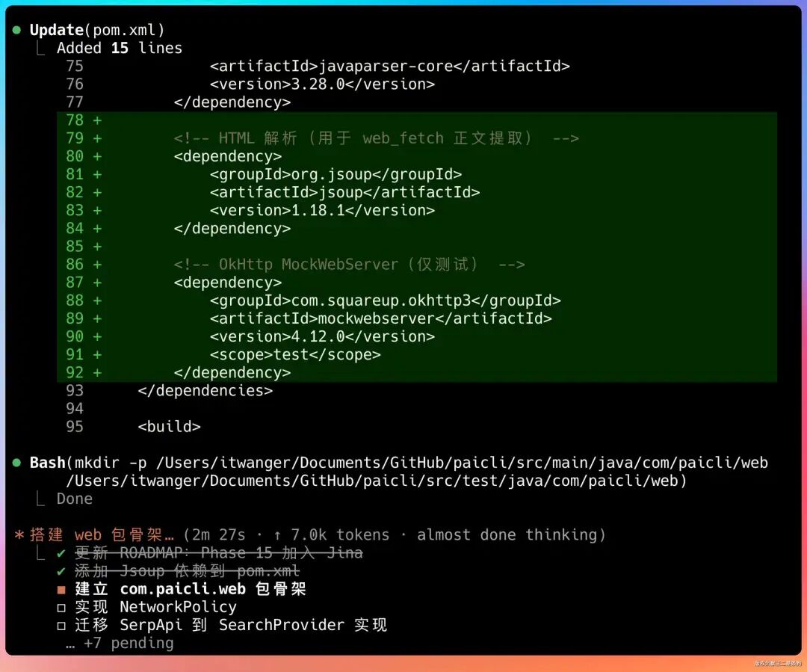Click the green status dot beside Update(pom.xml)
This screenshot has height=672, width=807.
16,29
